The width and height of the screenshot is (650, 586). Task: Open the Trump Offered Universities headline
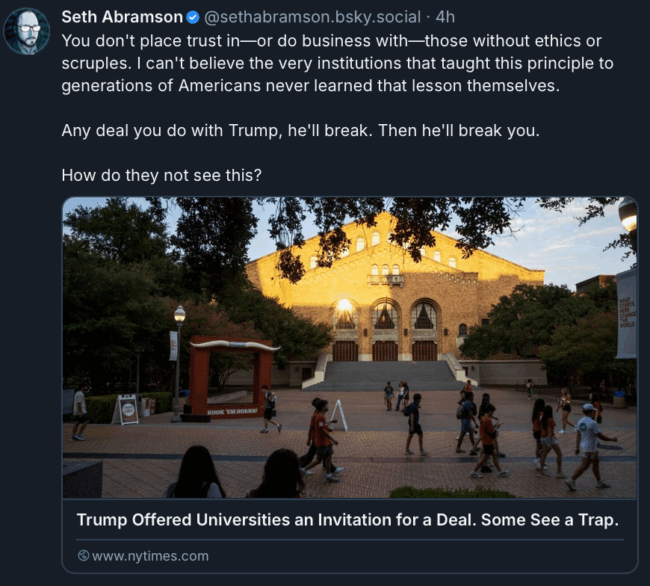(x=347, y=520)
